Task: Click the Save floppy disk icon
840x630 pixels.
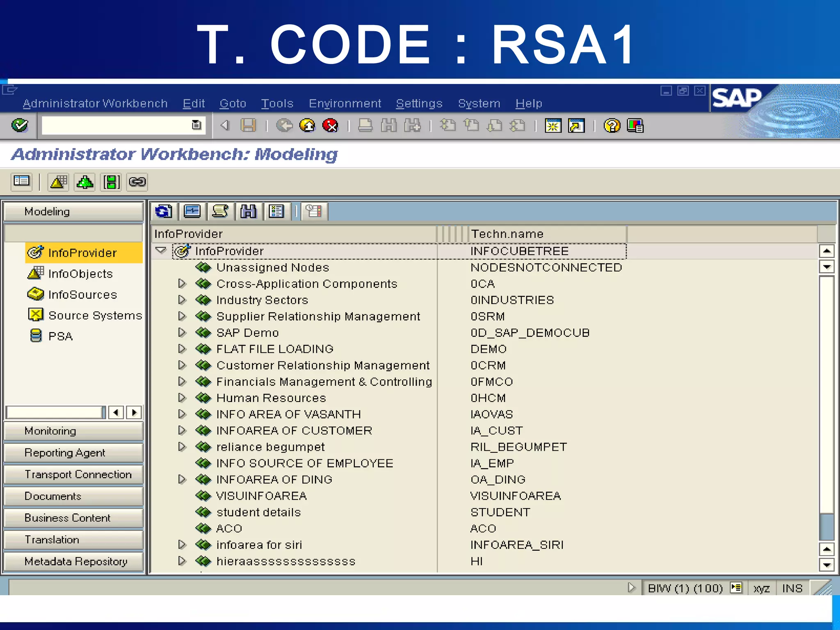Action: (x=248, y=126)
